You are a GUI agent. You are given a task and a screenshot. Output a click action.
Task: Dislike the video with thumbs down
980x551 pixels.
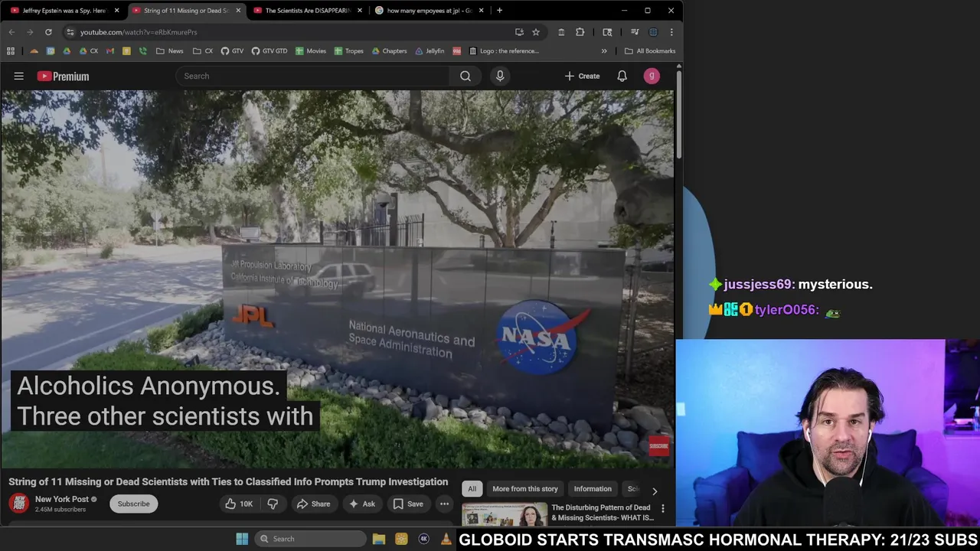272,504
